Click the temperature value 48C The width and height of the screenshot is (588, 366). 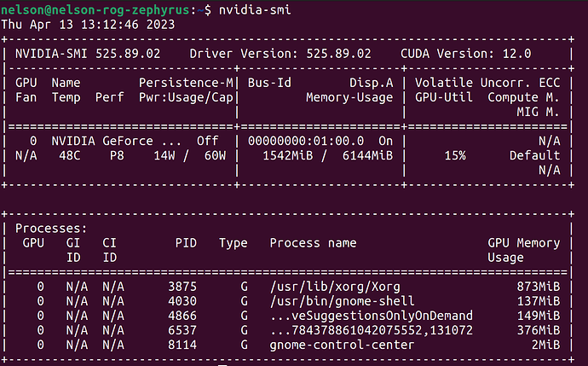[x=70, y=155]
